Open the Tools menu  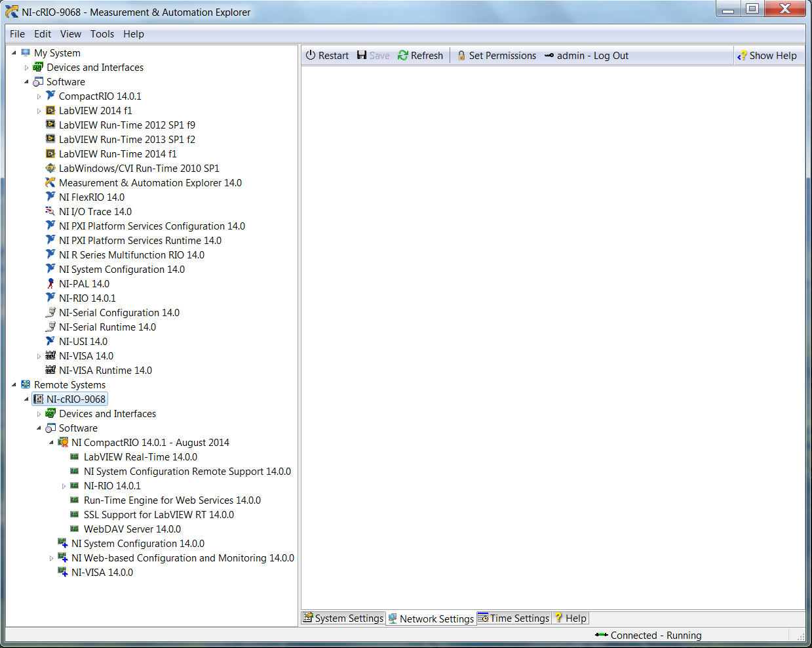pos(102,33)
